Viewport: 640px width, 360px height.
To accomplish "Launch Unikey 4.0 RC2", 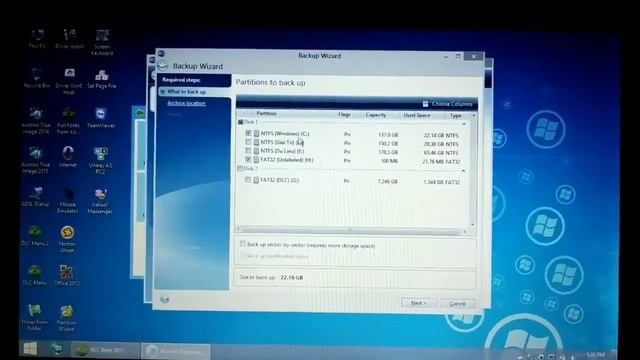I will (x=100, y=160).
